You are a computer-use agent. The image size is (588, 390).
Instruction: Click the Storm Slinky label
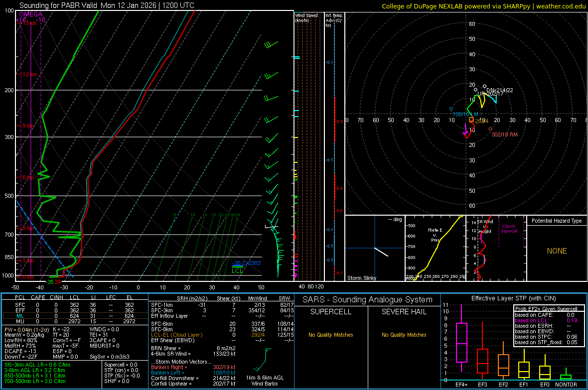click(361, 278)
